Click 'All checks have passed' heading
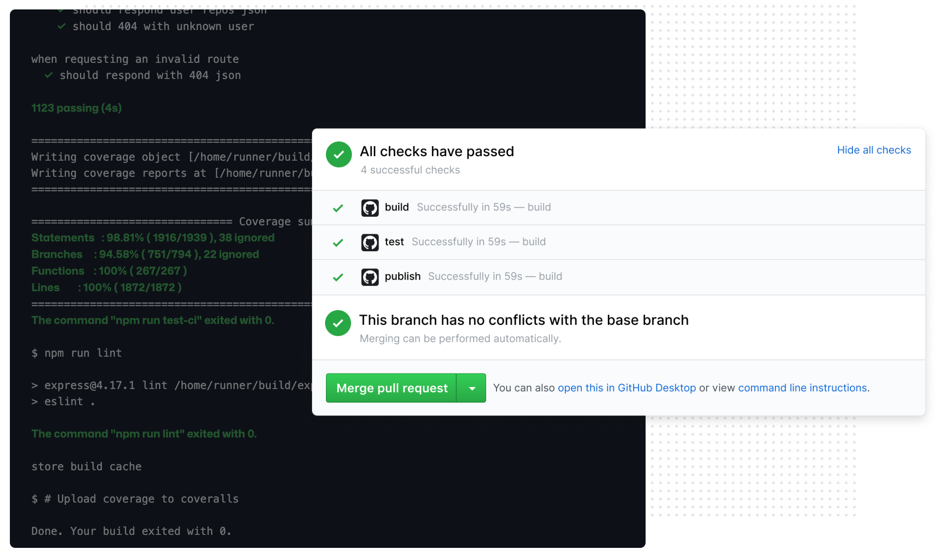This screenshot has width=941, height=560. [437, 151]
